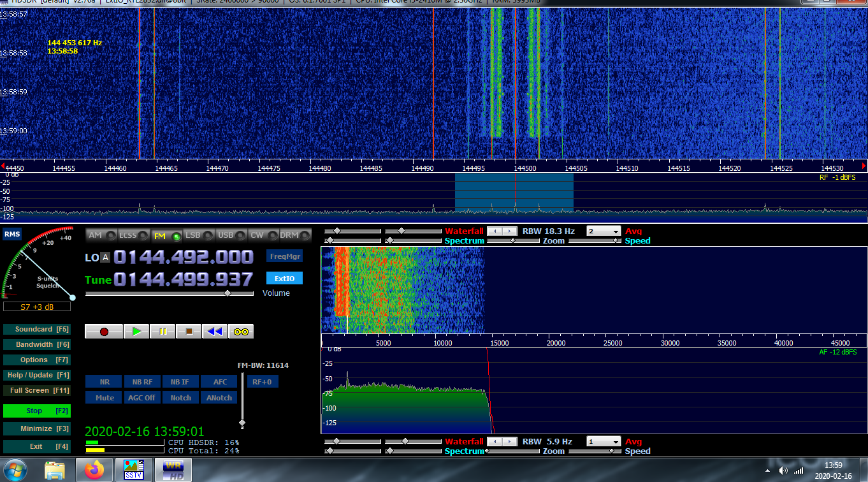The height and width of the screenshot is (482, 868).
Task: Click the FreqMgr button
Action: (284, 256)
